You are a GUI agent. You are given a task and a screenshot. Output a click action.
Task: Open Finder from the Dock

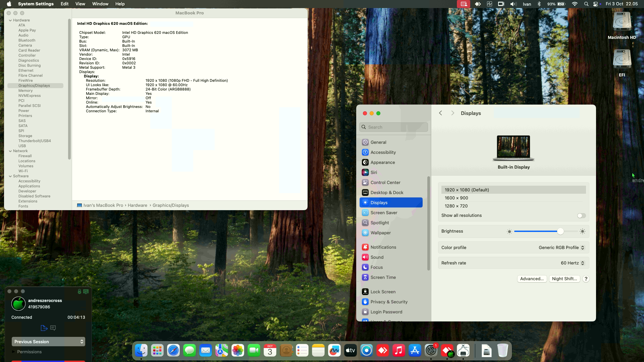click(x=141, y=351)
